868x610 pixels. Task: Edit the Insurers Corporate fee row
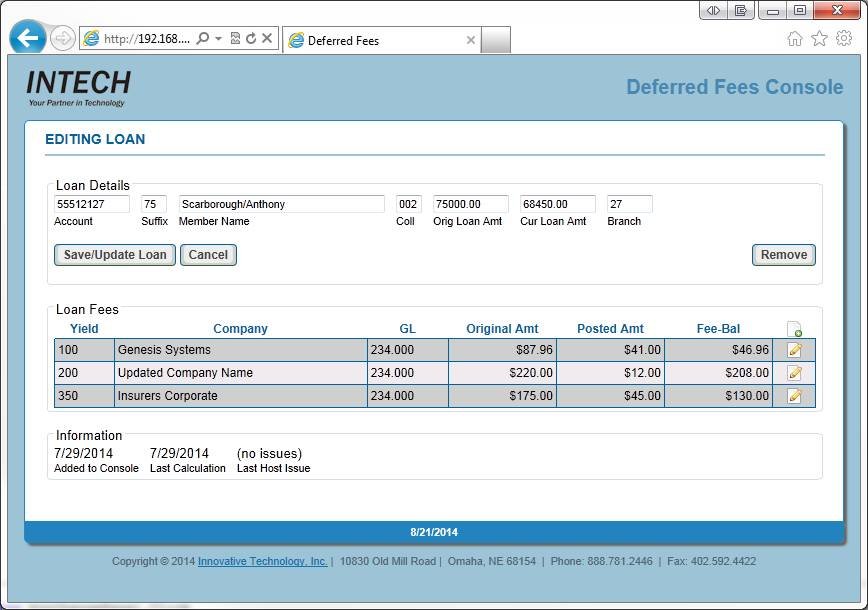pos(795,396)
